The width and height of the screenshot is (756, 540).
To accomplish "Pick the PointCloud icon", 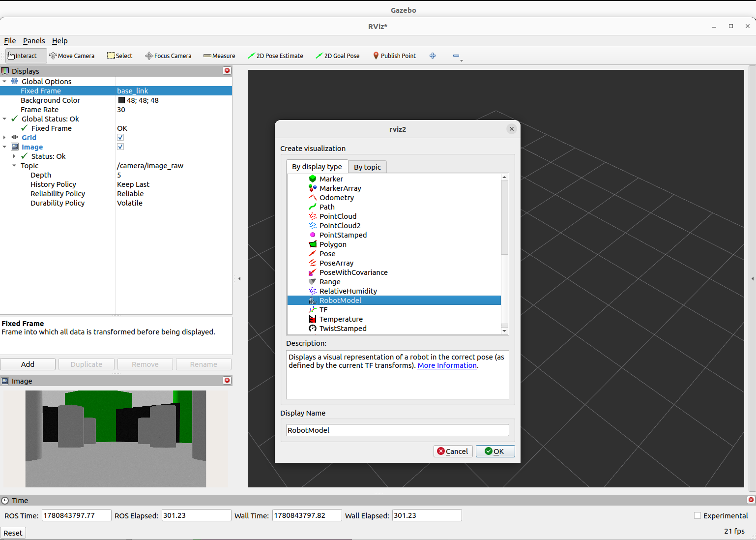I will pos(313,216).
